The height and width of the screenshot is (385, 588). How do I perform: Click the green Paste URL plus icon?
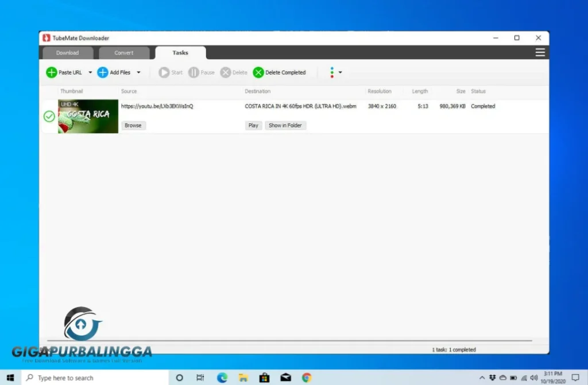click(52, 72)
